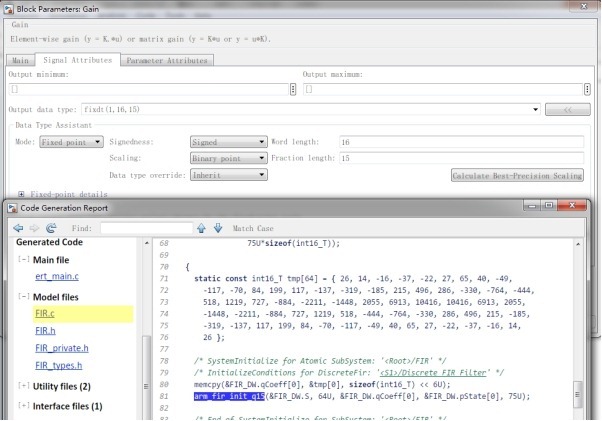602x421 pixels.
Task: Refresh the Code Generation Report page
Action: [x=51, y=228]
